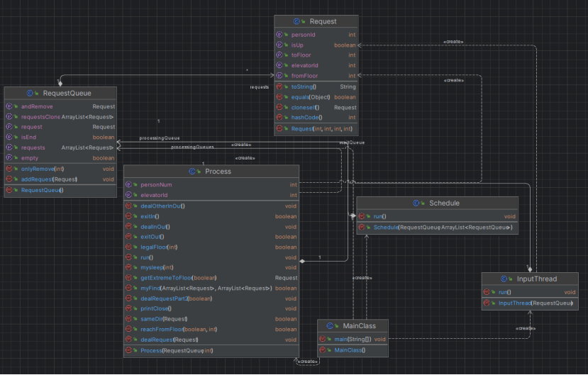The image size is (588, 375).
Task: Click the property icon beside andRemove
Action: coord(9,106)
